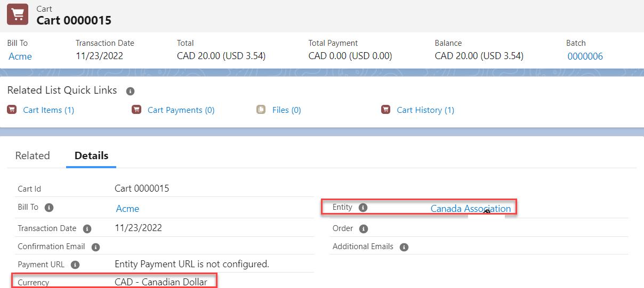The height and width of the screenshot is (288, 644).
Task: Click info icon next to Additional Emails
Action: pos(404,247)
